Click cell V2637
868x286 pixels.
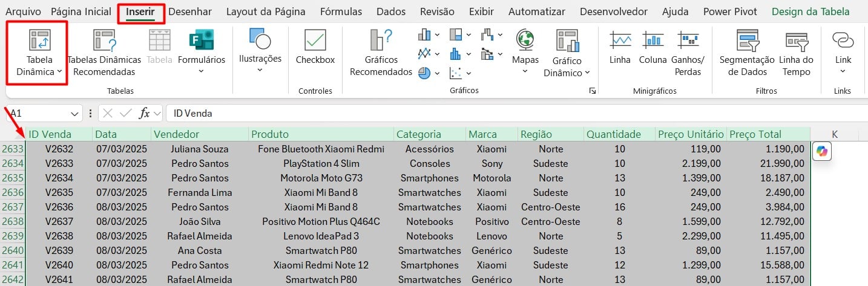tap(59, 221)
